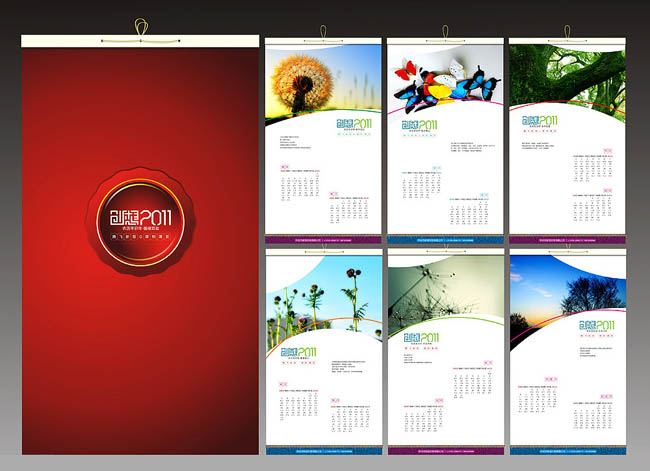This screenshot has width=650, height=471.
Task: Select the floating dandelion seeds photo
Action: click(440, 290)
